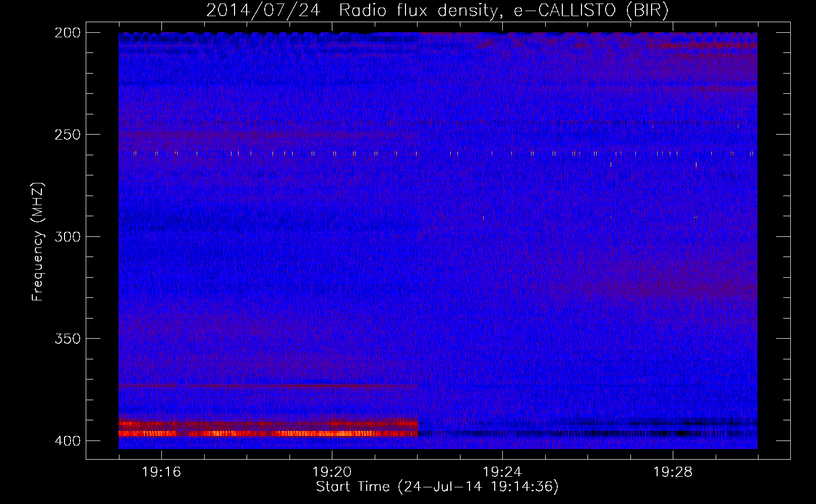816x504 pixels.
Task: Click the 200 frequency tick label
Action: (x=68, y=33)
